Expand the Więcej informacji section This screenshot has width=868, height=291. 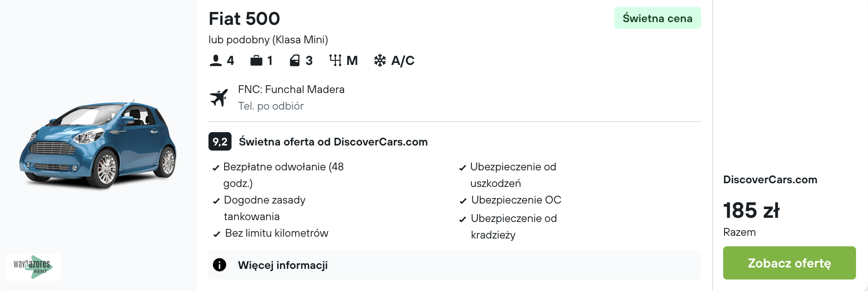pos(283,265)
